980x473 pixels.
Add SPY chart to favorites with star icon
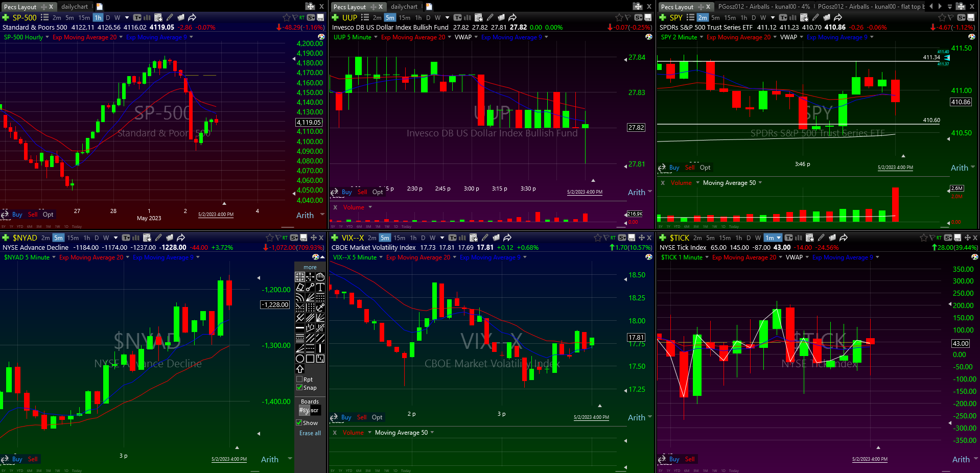[x=942, y=17]
